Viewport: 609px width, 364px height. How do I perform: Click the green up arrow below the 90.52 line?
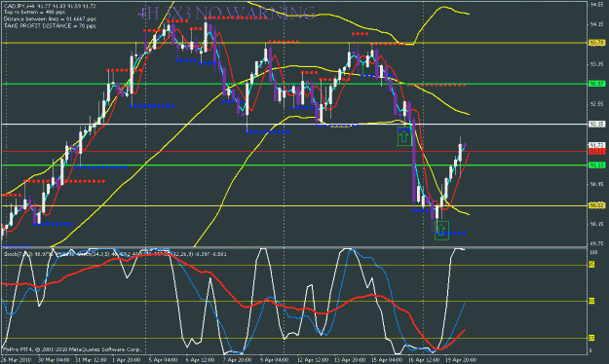click(441, 230)
